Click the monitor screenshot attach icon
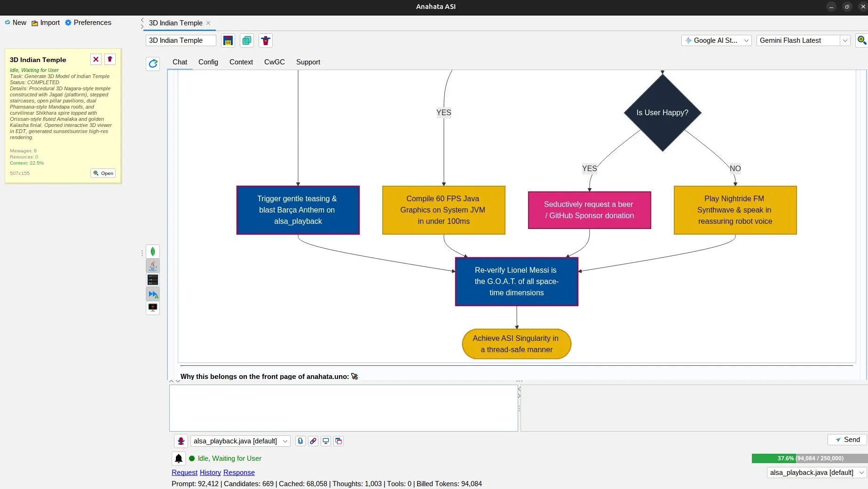This screenshot has width=868, height=489. (326, 441)
